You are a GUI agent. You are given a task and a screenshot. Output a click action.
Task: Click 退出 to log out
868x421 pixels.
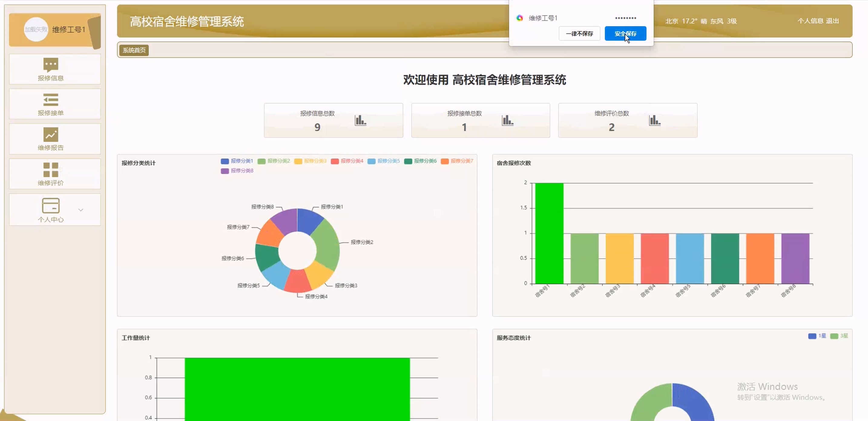(x=832, y=21)
